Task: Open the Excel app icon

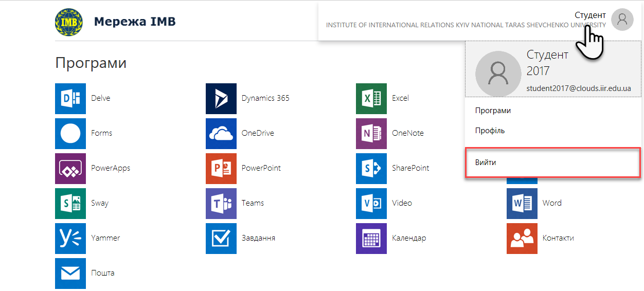Action: pos(371,98)
